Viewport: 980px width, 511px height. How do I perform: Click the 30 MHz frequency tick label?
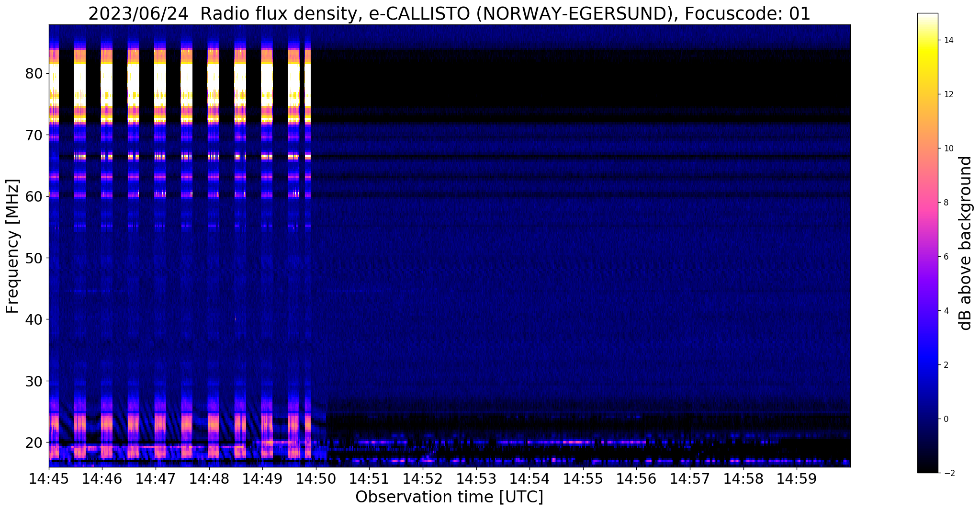click(x=34, y=381)
